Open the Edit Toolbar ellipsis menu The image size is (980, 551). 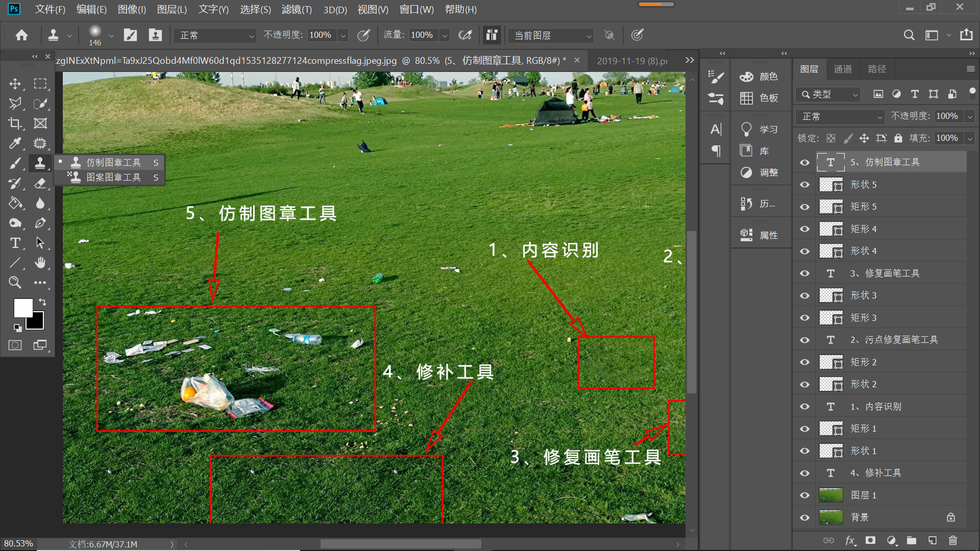click(40, 282)
